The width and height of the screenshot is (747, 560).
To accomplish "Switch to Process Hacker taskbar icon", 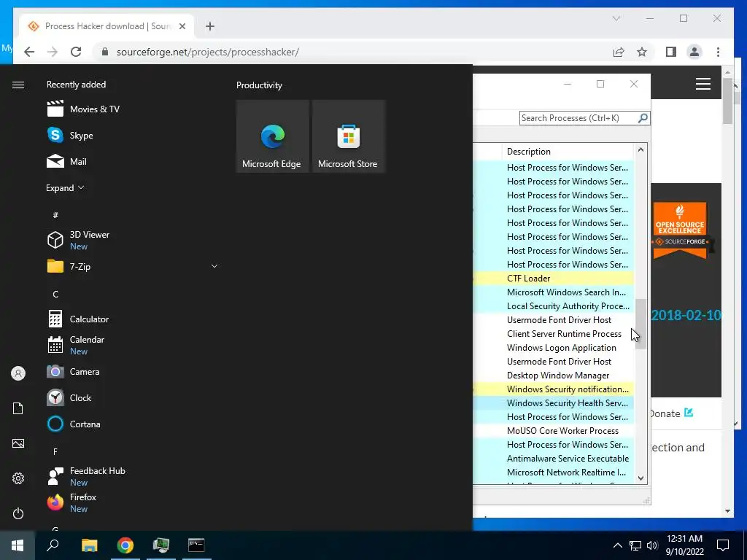I will 161,545.
